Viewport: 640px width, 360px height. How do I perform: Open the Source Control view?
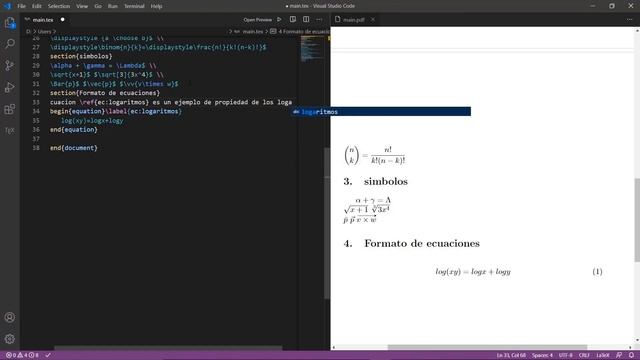[x=10, y=65]
